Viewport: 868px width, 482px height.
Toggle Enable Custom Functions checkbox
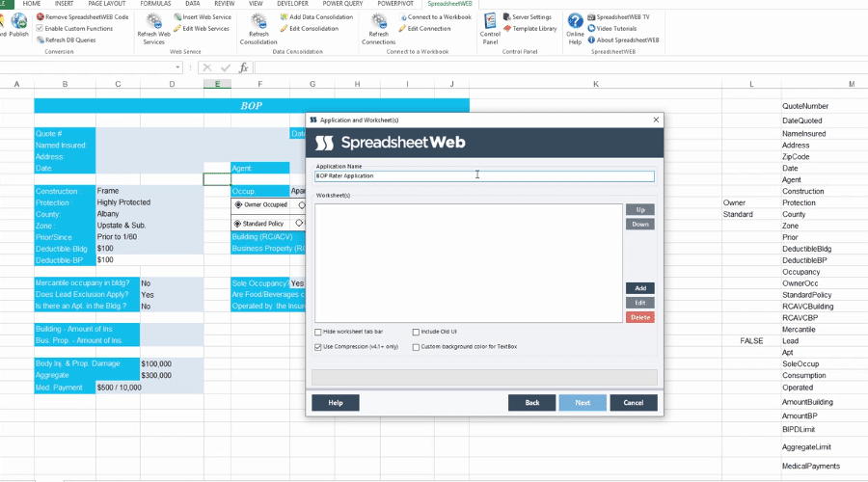coord(40,28)
